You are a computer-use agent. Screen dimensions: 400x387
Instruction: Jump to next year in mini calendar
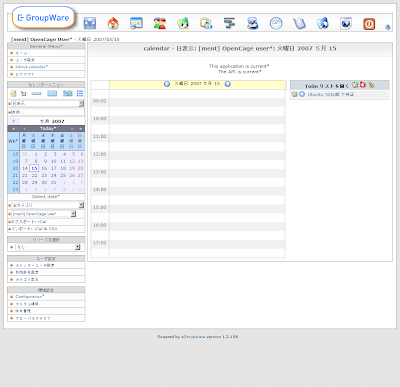81,129
